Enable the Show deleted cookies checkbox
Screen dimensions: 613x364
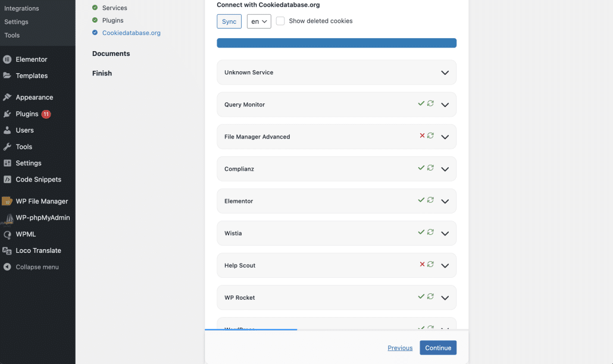(280, 21)
